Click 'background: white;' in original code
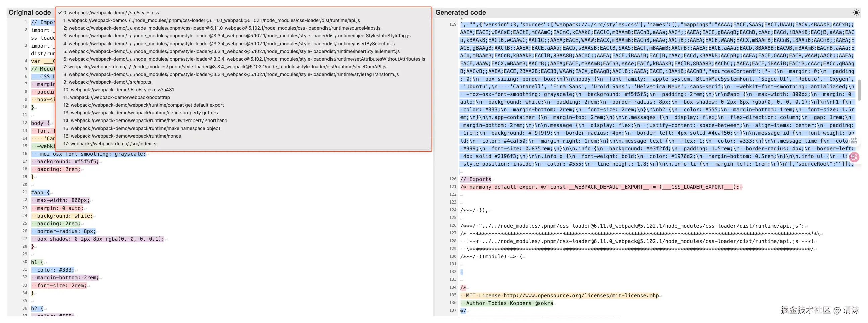 click(x=65, y=216)
